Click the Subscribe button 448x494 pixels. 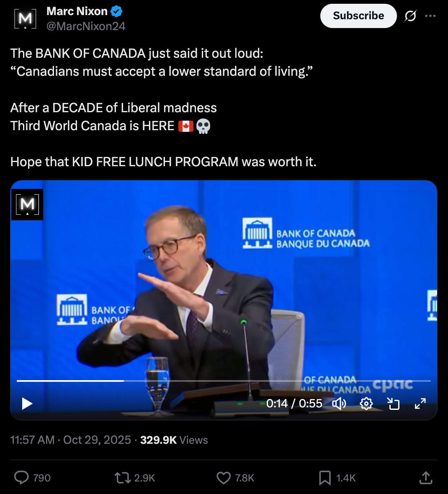[x=358, y=16]
